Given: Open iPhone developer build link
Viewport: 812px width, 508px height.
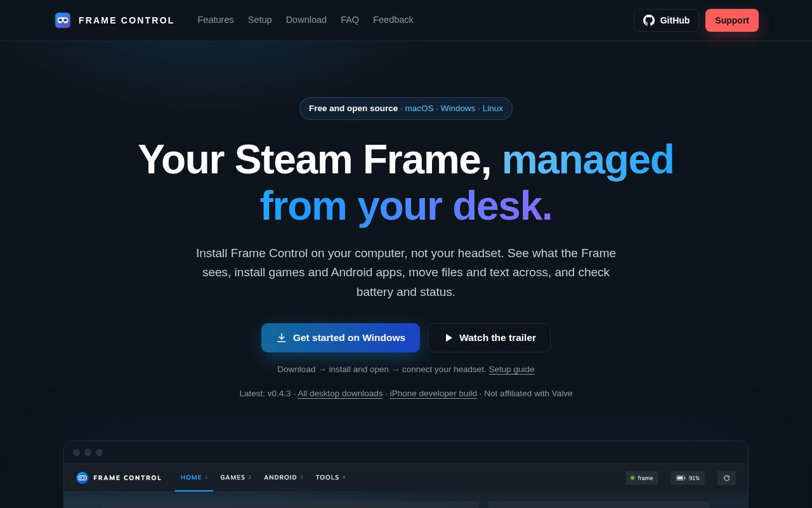Looking at the screenshot, I should 433,394.
